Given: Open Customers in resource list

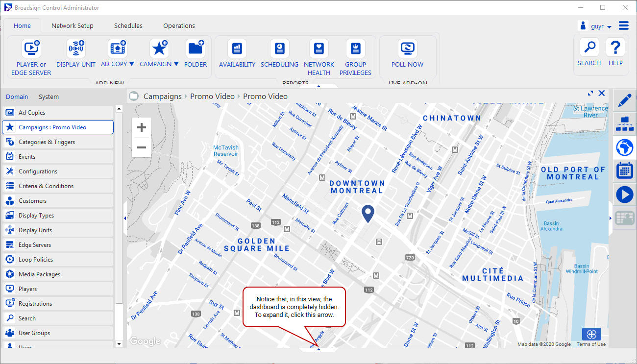Looking at the screenshot, I should coord(58,201).
